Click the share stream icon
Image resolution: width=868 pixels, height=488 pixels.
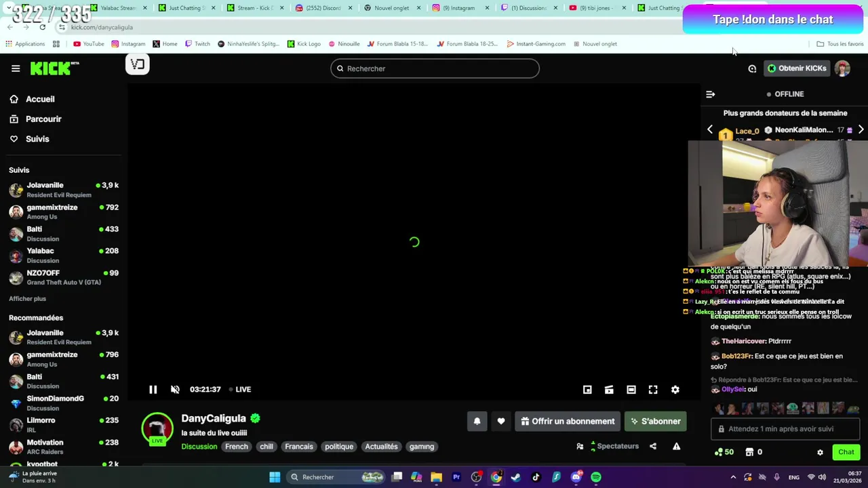653,447
